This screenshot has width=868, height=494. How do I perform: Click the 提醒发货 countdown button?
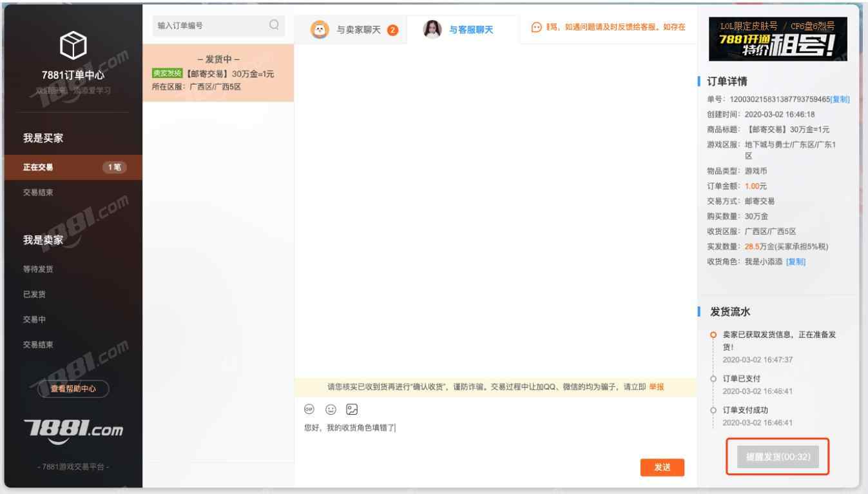pyautogui.click(x=778, y=456)
